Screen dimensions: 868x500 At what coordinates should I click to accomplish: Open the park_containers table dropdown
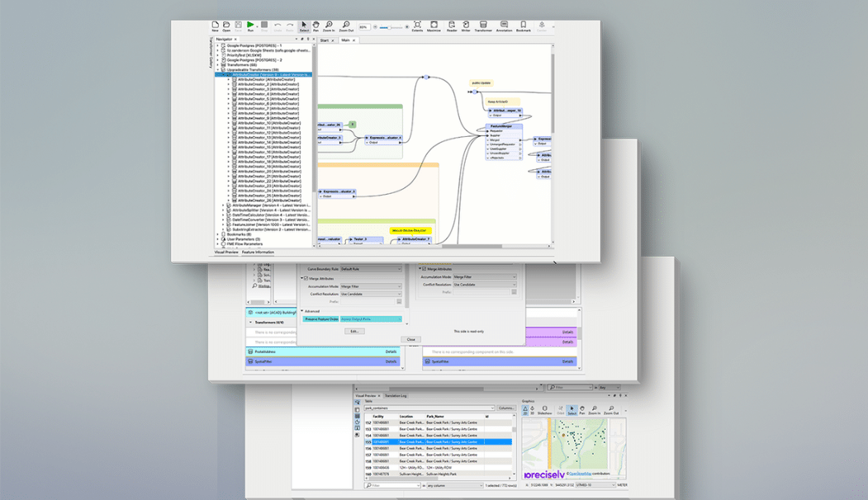[429, 408]
